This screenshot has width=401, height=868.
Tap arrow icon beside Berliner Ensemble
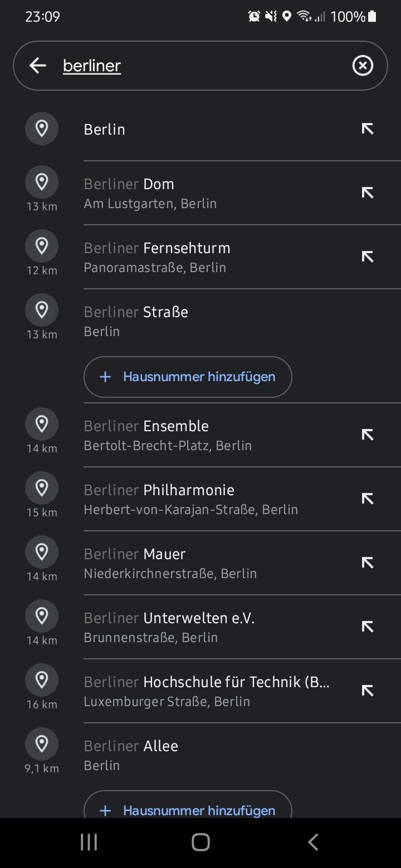(x=367, y=435)
